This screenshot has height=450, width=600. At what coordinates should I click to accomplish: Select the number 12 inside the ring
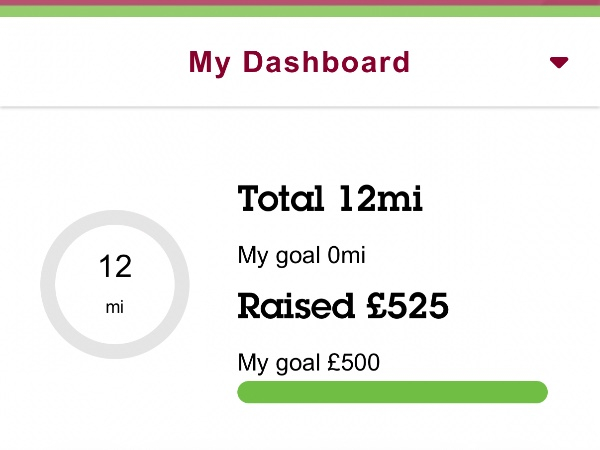(x=115, y=267)
